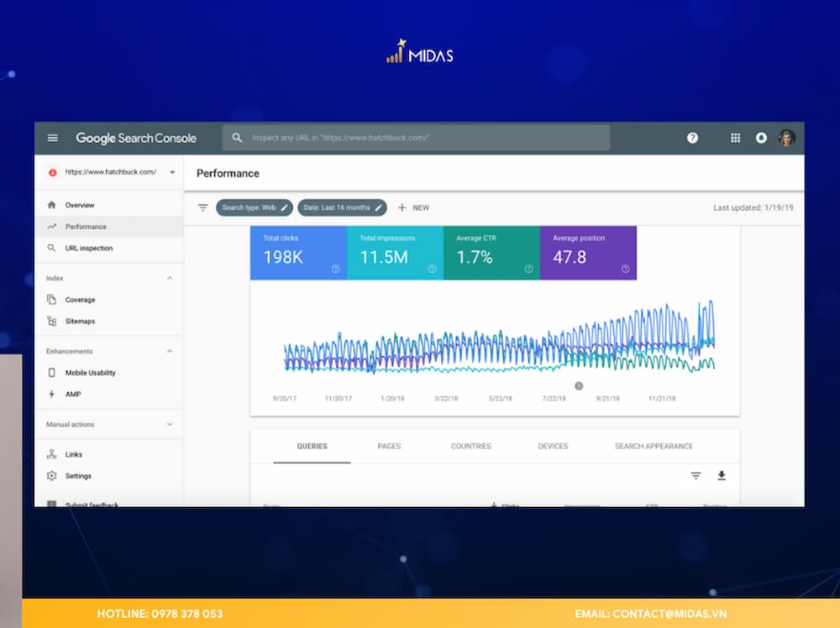Toggle the Total clicks metric card
This screenshot has height=628, width=840.
298,253
